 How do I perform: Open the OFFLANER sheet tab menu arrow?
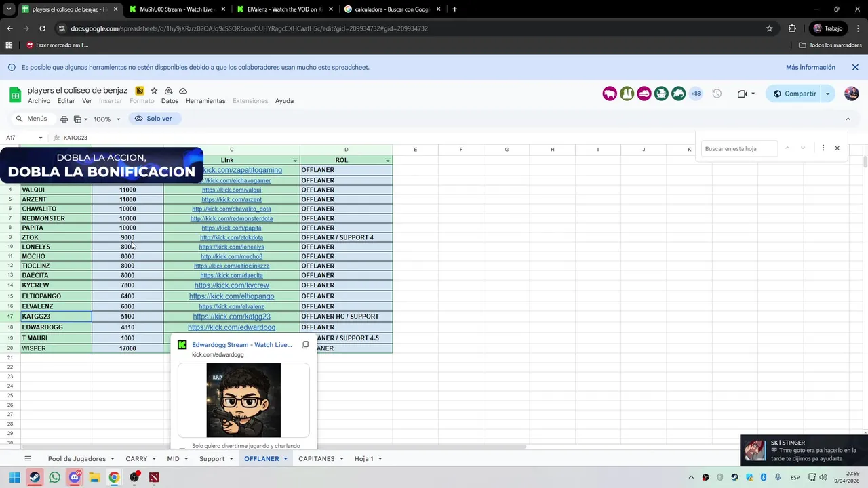(285, 459)
